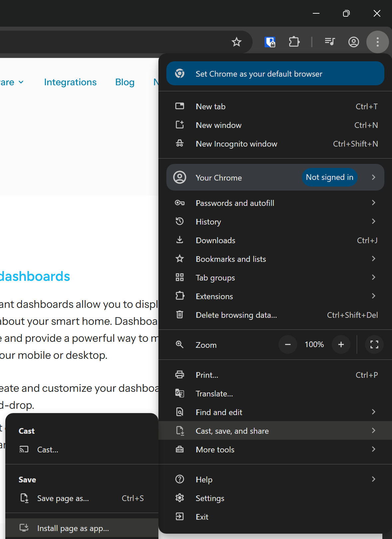
Task: Choose Delete browsing data from the menu
Action: point(236,315)
